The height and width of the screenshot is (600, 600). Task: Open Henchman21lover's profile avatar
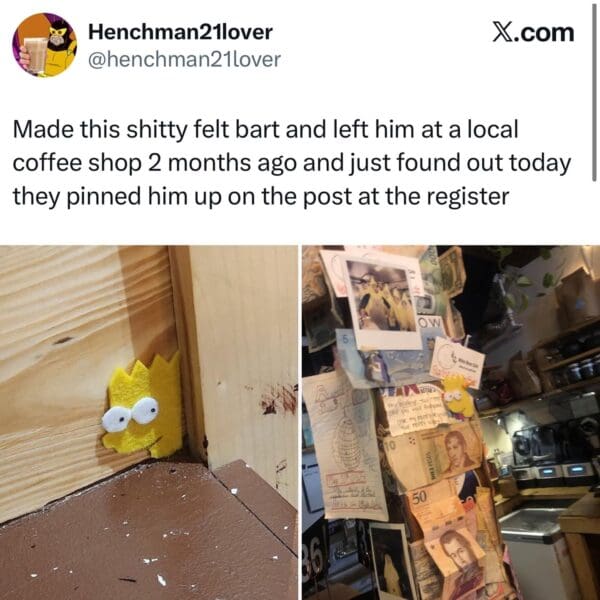[x=44, y=45]
